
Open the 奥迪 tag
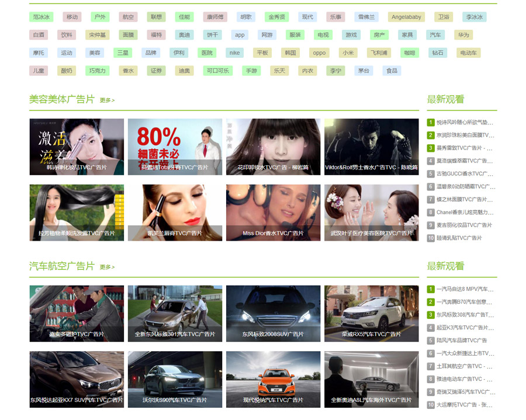tap(184, 34)
